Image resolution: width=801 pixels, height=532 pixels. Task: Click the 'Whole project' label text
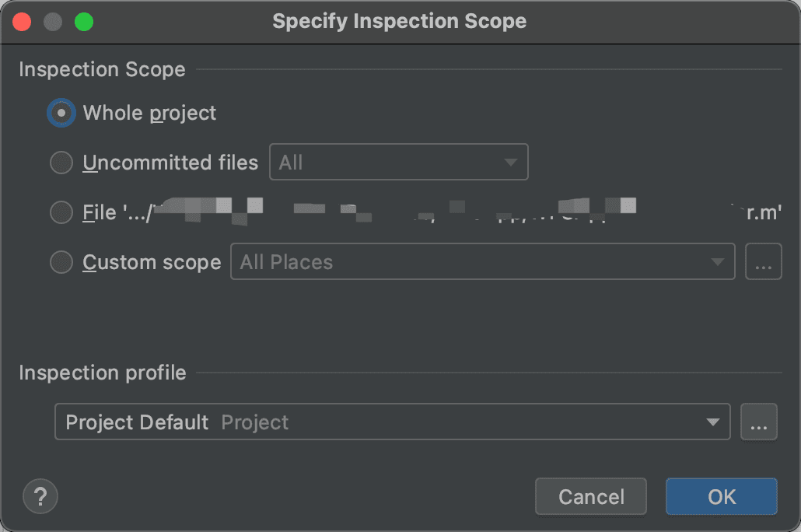pyautogui.click(x=149, y=113)
